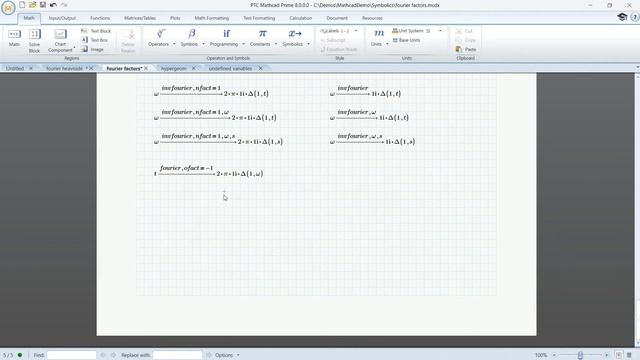Open the Symbolics gallery
This screenshot has width=640, height=360.
coord(295,38)
